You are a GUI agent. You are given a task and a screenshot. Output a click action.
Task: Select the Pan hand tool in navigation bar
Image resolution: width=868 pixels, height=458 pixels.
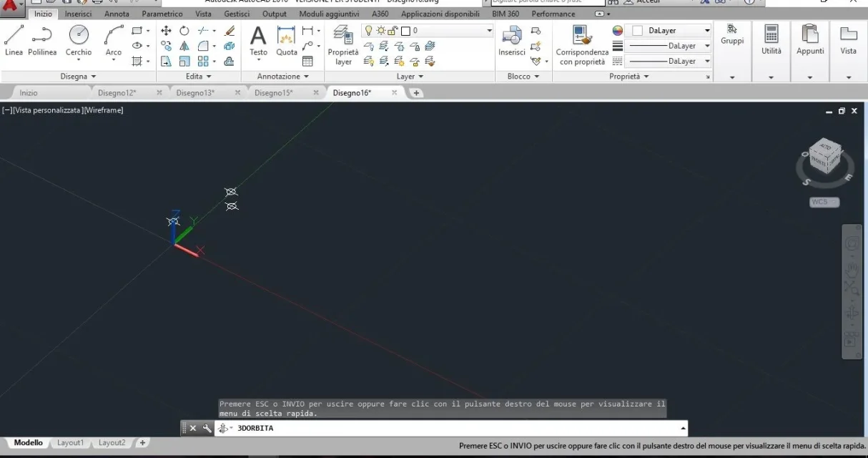pyautogui.click(x=851, y=271)
